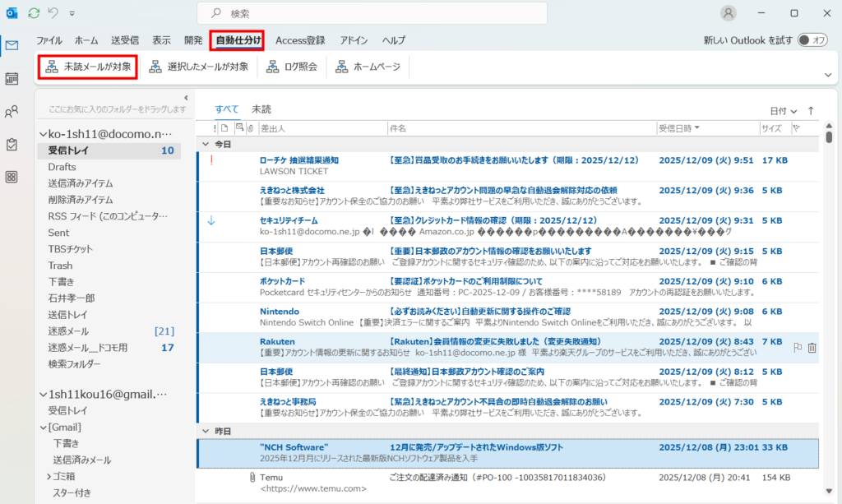This screenshot has width=842, height=504.
Task: Select the 迷惑メール folder
Action: click(x=68, y=331)
